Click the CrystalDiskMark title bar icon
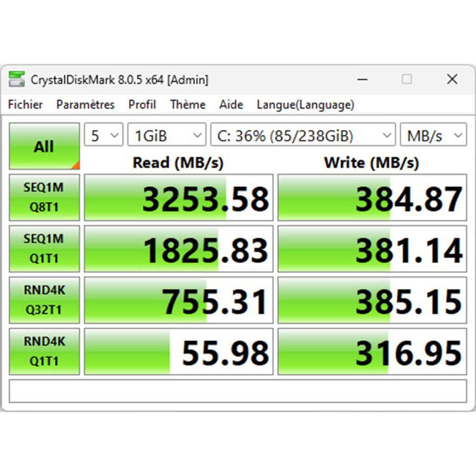 pyautogui.click(x=17, y=79)
